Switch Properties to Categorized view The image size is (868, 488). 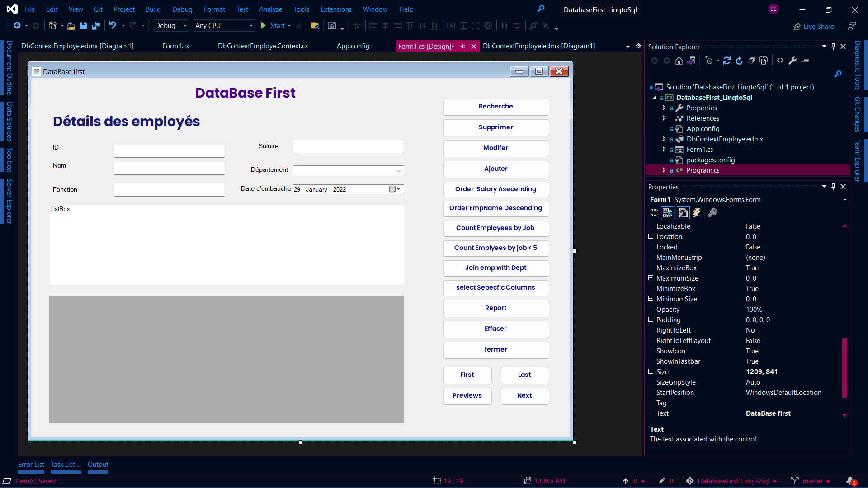point(654,213)
